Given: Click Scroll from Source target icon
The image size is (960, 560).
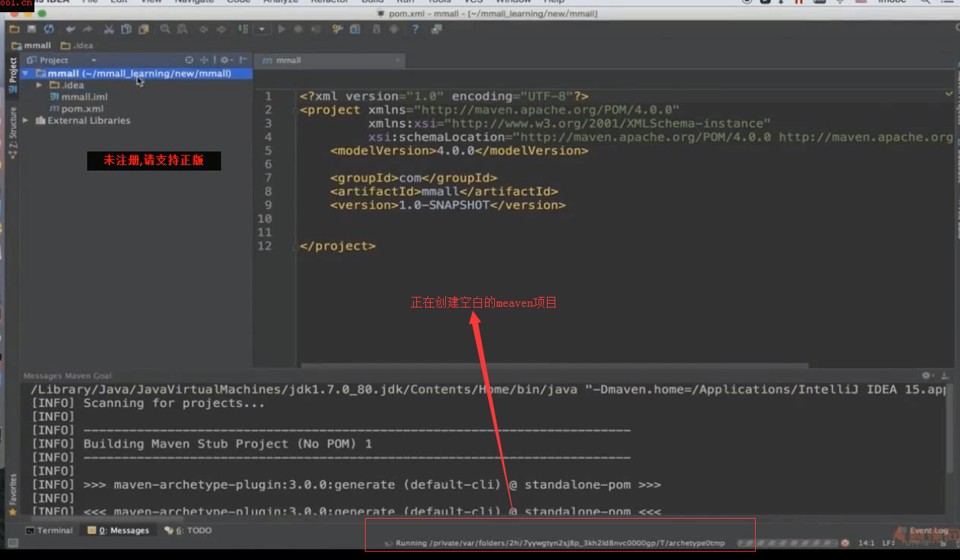Looking at the screenshot, I should pos(188,60).
